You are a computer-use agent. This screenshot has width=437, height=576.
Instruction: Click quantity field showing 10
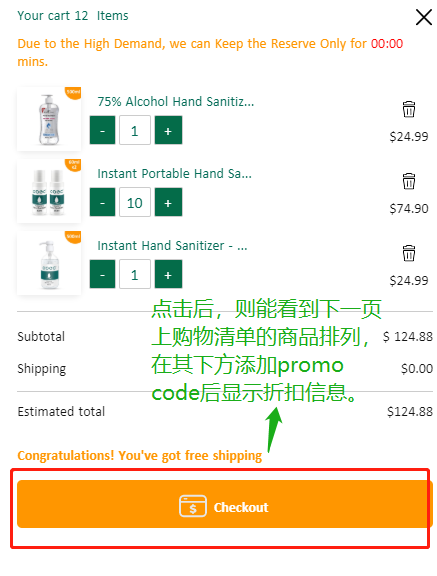(x=135, y=202)
